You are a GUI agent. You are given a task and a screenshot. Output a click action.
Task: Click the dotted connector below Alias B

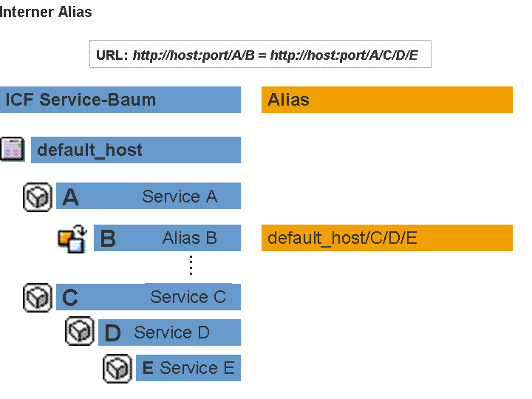pos(191,265)
